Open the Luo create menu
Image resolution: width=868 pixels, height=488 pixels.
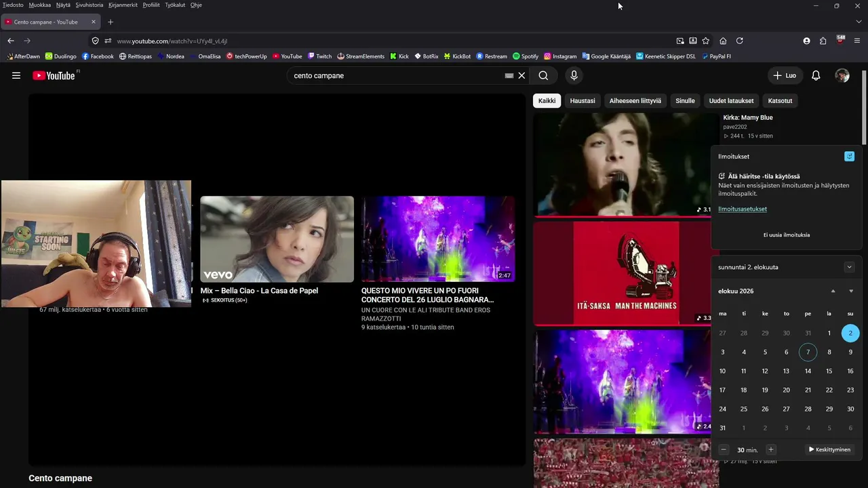[785, 76]
